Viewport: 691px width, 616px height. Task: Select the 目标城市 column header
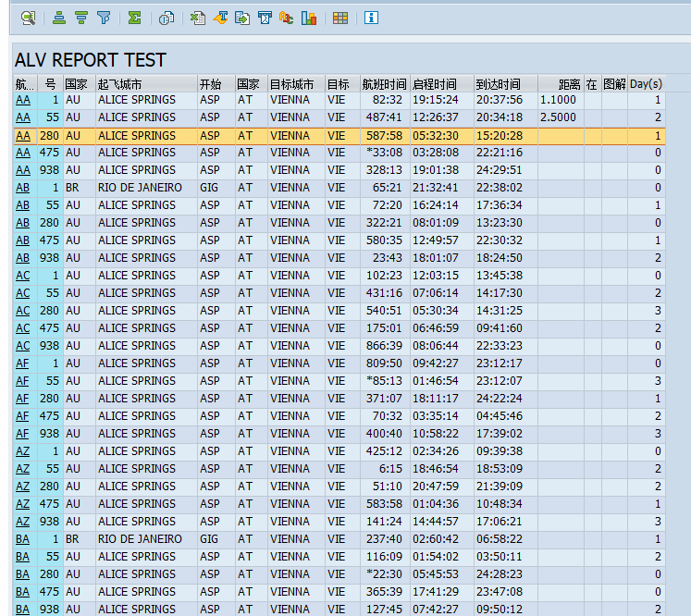coord(296,84)
